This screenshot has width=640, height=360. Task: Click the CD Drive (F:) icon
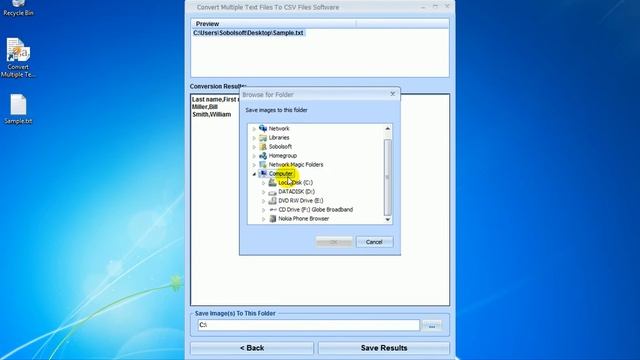[x=272, y=209]
